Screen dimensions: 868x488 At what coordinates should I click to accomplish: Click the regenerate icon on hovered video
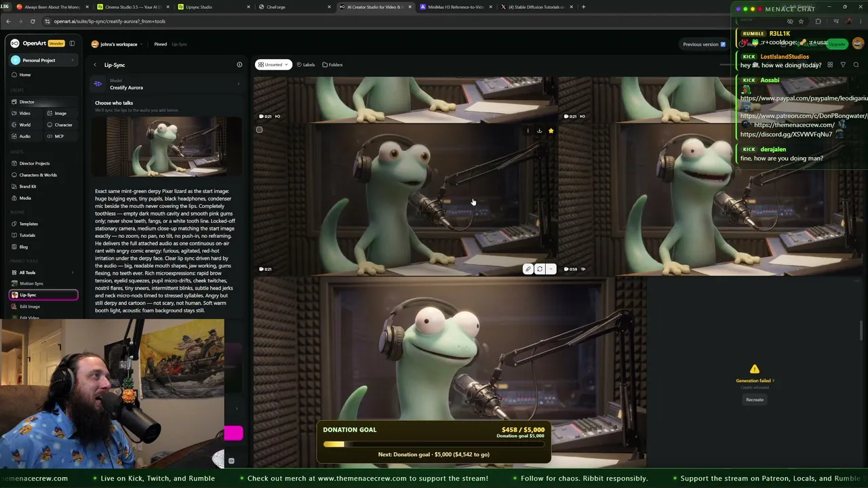click(x=540, y=269)
